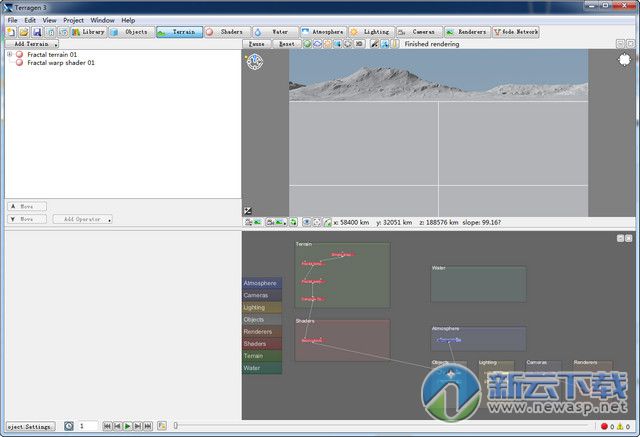Click the clock icon beside frame field
The image size is (640, 437).
[69, 426]
